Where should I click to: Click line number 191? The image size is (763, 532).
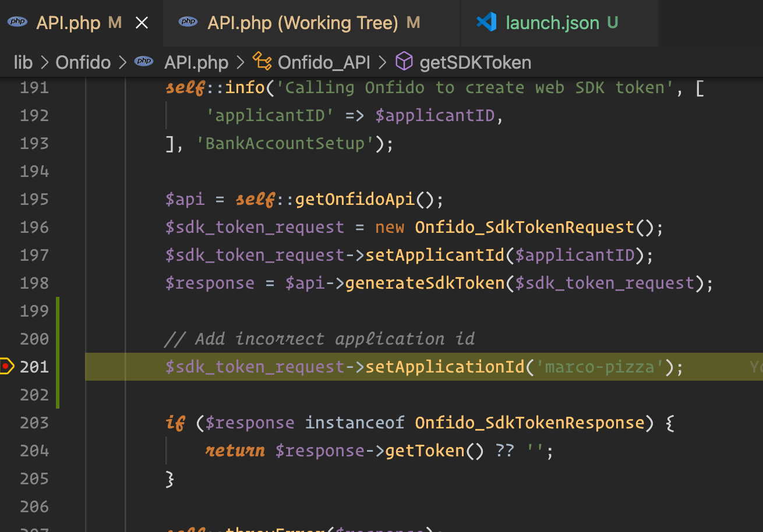[x=34, y=88]
